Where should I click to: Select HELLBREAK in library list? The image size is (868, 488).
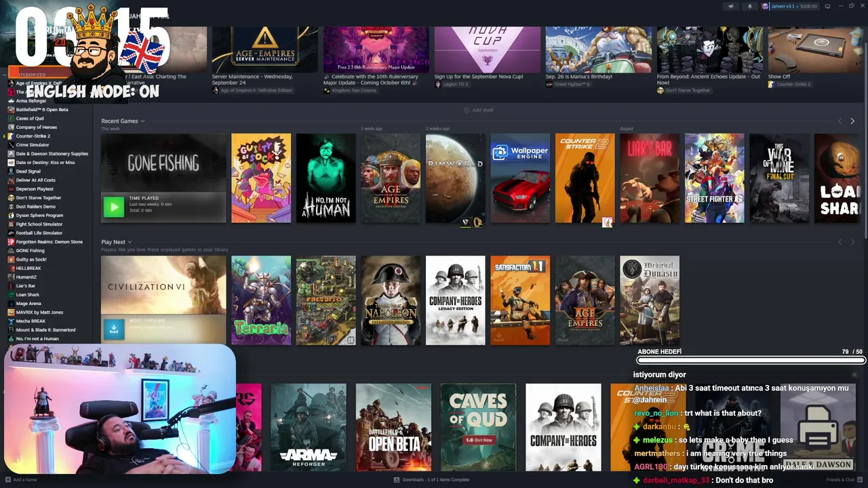[28, 268]
